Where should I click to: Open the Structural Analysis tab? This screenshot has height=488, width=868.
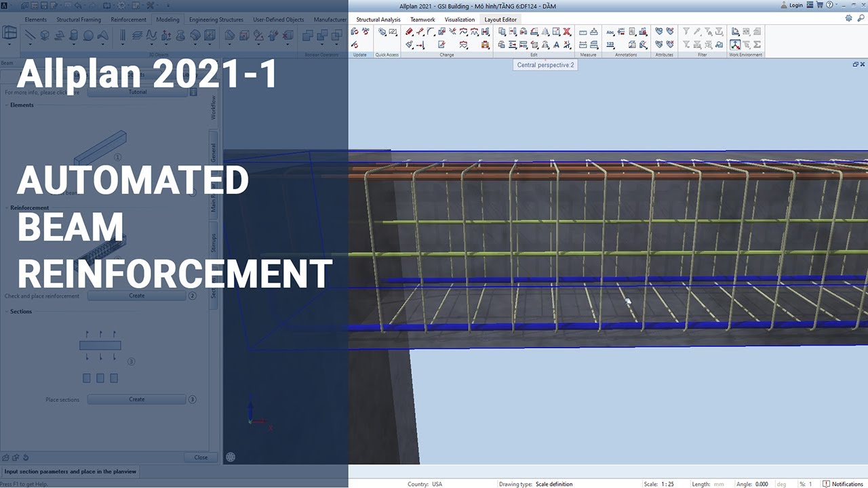378,20
